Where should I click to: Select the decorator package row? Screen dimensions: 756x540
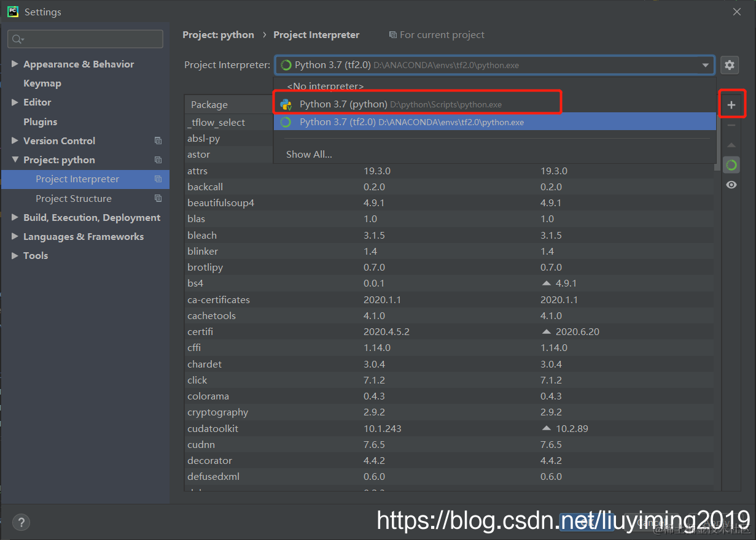tap(450, 460)
